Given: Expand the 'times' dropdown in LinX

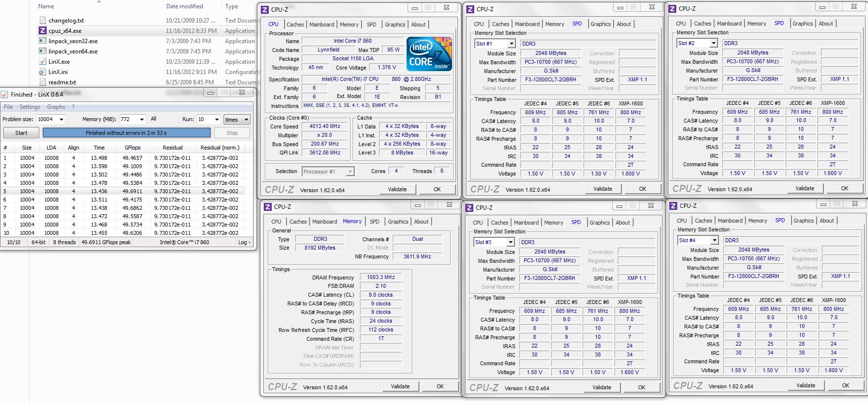Looking at the screenshot, I should click(237, 120).
